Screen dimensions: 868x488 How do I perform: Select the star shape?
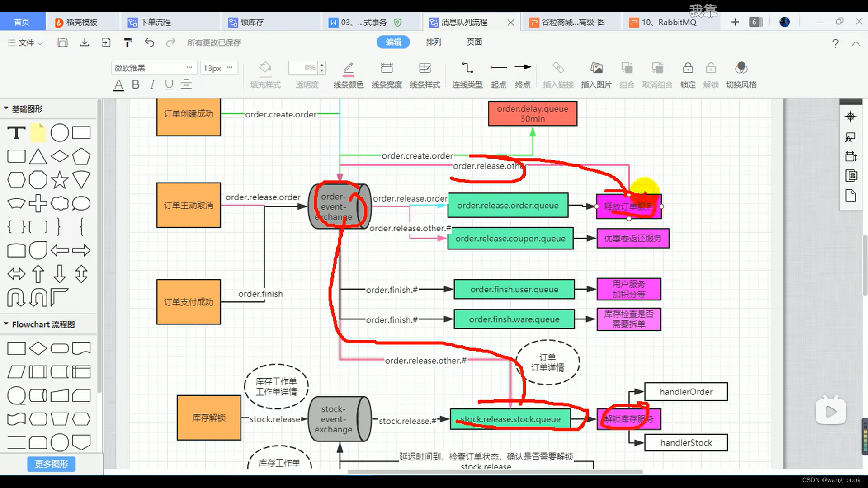tap(60, 180)
